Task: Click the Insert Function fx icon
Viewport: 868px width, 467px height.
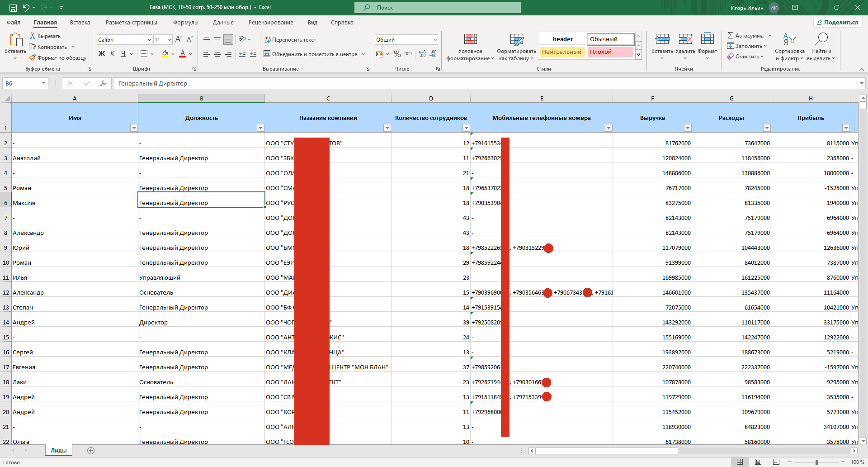Action: click(x=103, y=83)
